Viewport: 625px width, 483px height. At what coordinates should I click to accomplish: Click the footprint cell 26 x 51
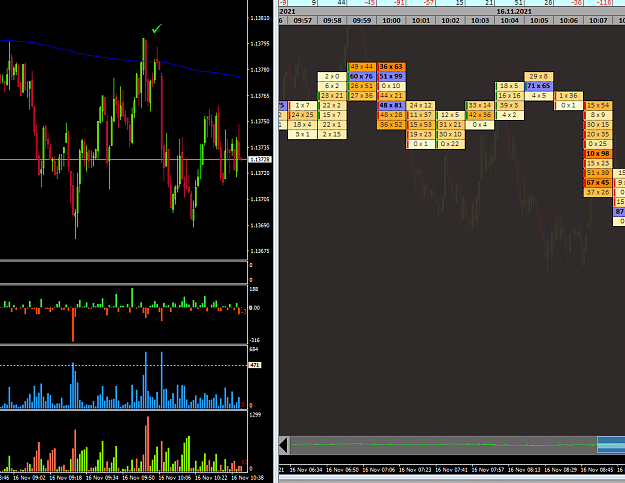point(362,86)
